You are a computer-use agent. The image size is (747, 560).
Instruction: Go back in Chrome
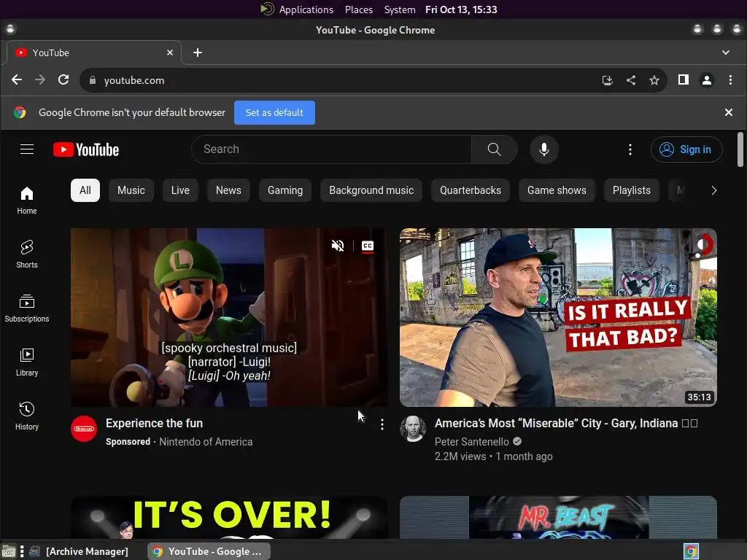click(17, 80)
